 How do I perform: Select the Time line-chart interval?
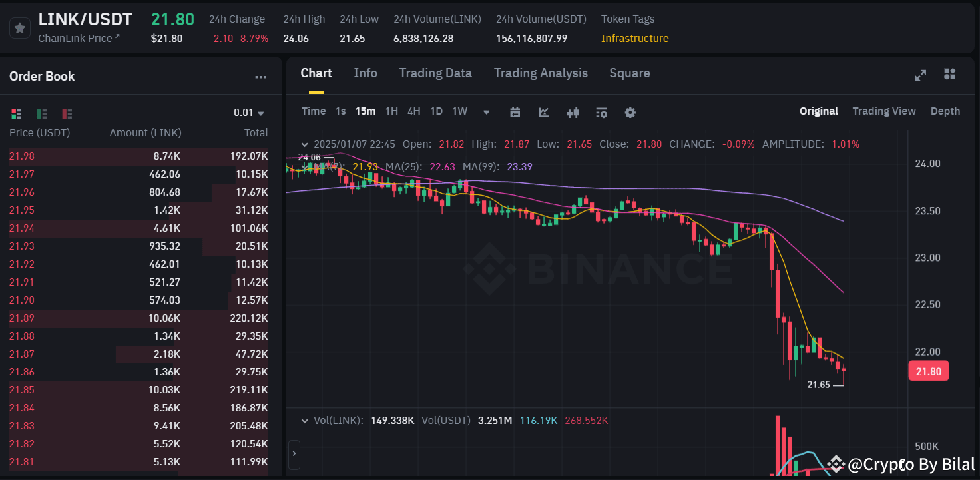pyautogui.click(x=314, y=111)
